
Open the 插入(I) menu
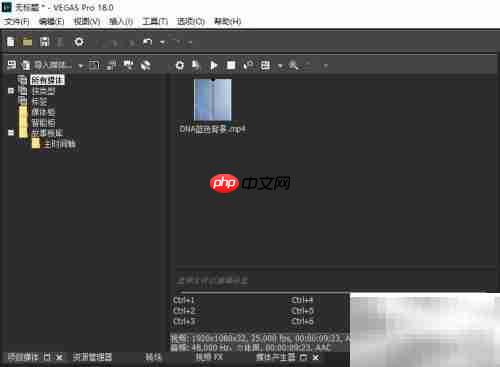coord(121,22)
